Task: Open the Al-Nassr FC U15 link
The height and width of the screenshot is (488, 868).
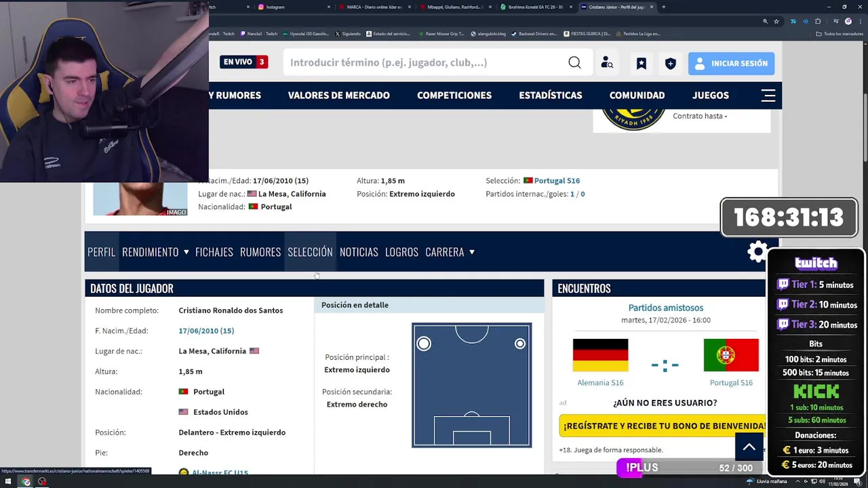Action: point(220,472)
